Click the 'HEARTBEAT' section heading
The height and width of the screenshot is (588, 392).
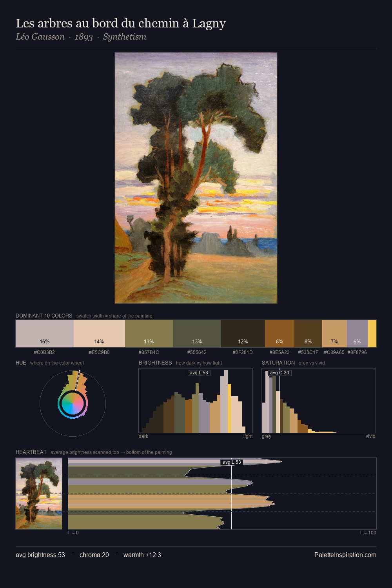[x=31, y=452]
